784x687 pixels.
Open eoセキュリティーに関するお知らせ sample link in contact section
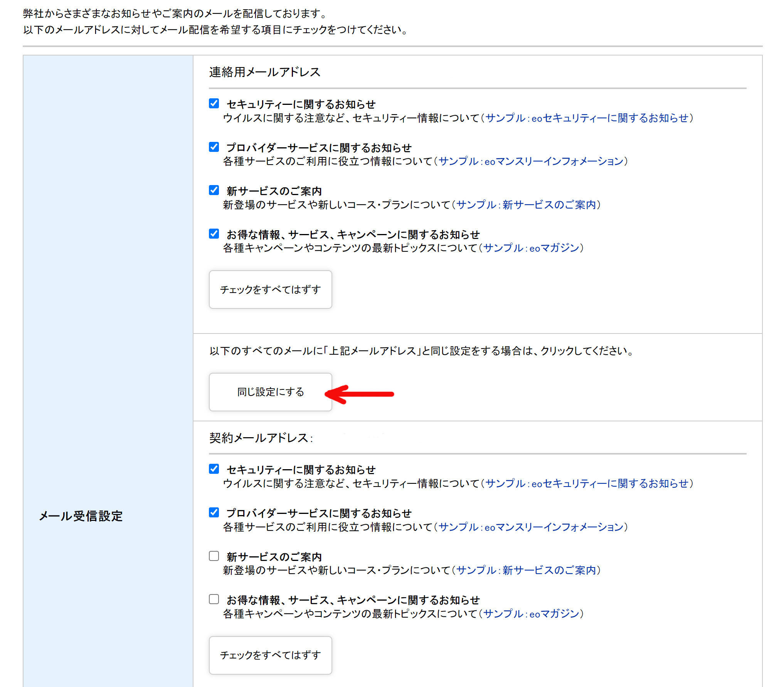pyautogui.click(x=587, y=118)
